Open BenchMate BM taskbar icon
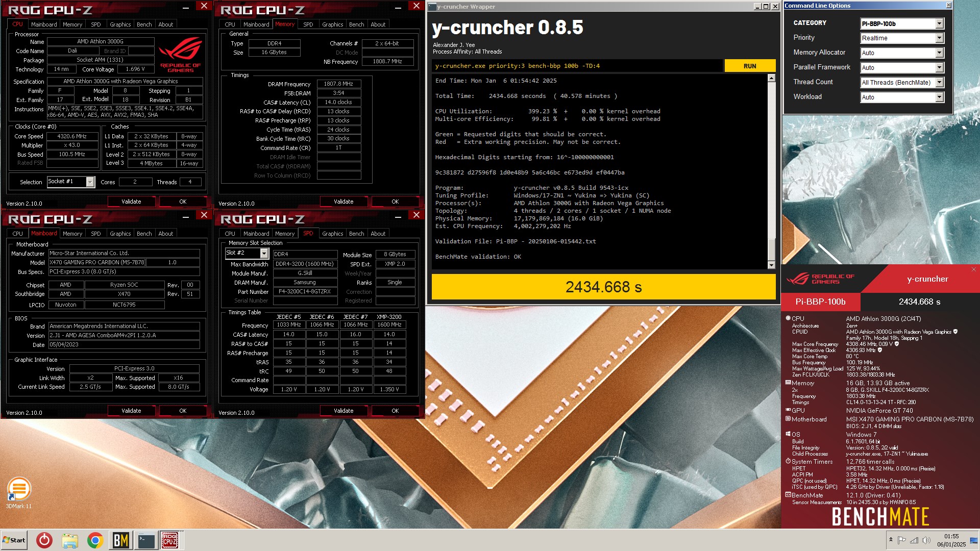This screenshot has height=551, width=980. point(120,540)
